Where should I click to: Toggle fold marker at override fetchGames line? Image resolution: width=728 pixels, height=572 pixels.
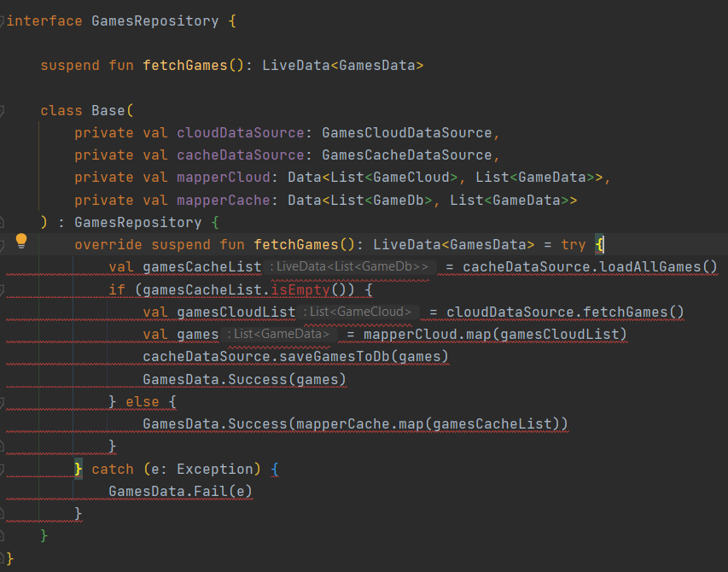(x=2, y=245)
